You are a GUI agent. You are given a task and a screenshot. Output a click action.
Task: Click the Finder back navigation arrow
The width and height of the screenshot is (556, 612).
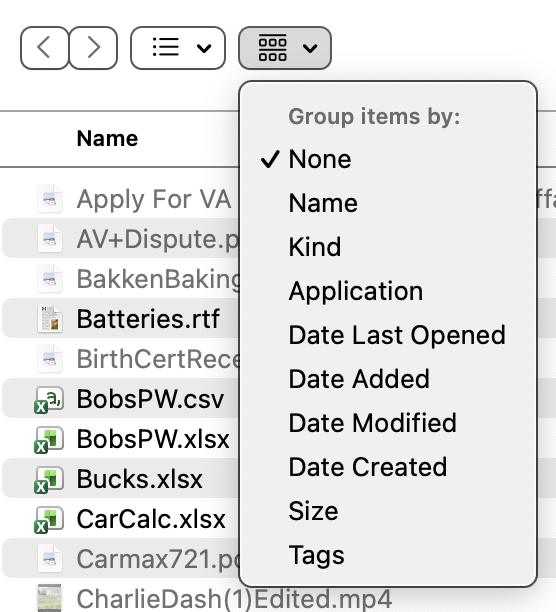44,48
